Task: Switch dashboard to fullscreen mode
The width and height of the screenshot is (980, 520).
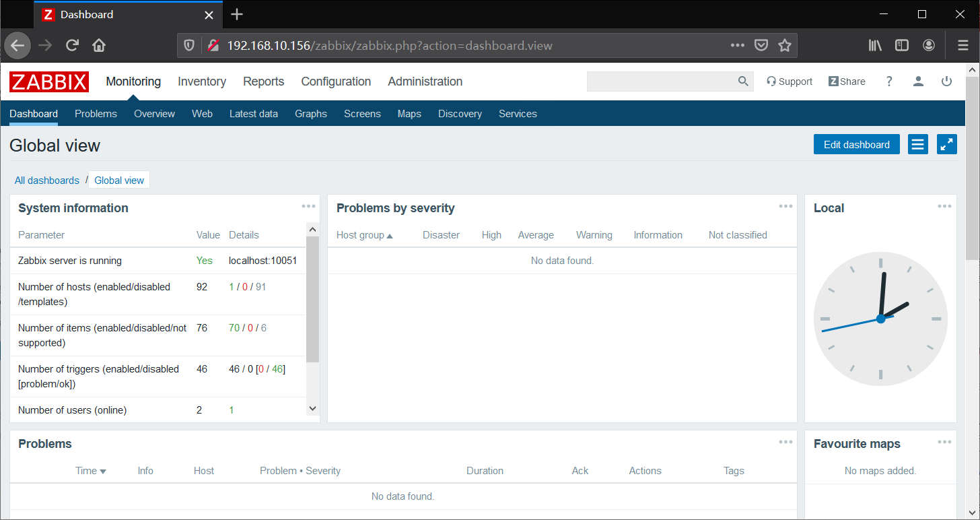Action: pyautogui.click(x=947, y=144)
